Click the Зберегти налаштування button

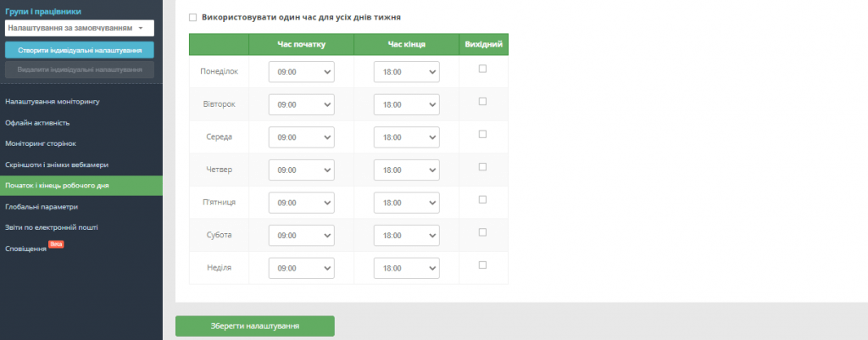click(x=254, y=326)
